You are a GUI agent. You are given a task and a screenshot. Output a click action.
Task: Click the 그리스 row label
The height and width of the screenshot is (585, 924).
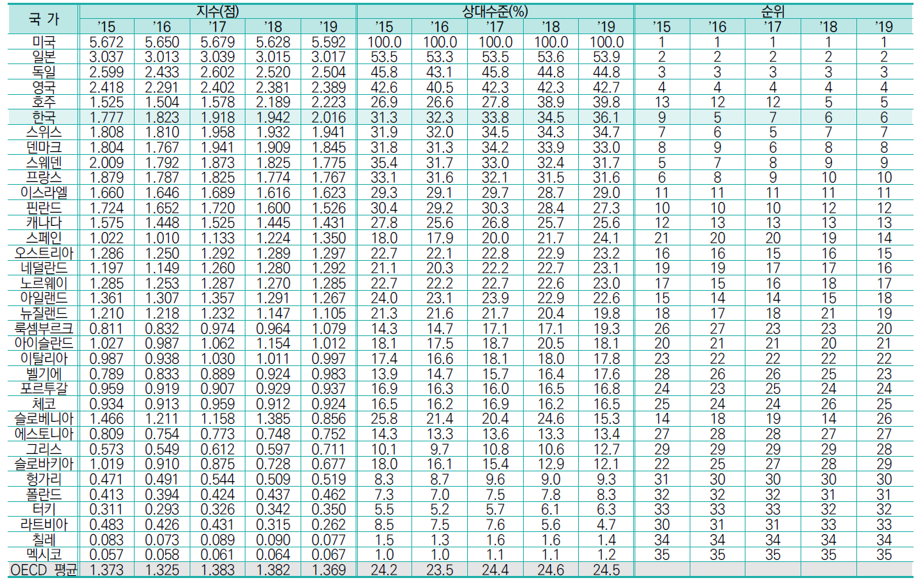43,449
